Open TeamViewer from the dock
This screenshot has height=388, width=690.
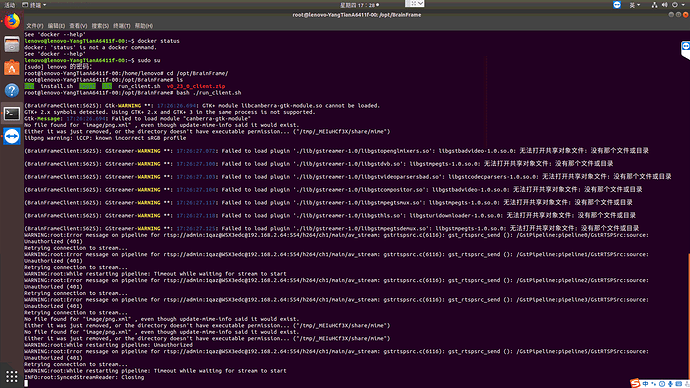12,136
